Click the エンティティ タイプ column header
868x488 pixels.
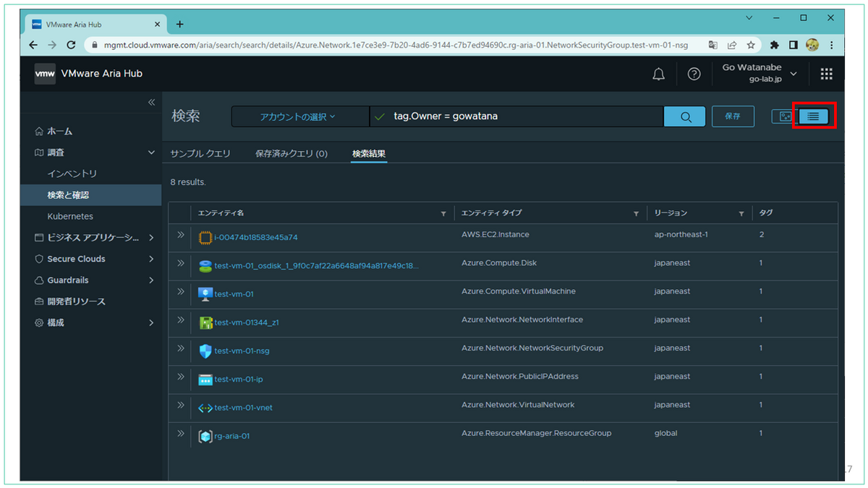491,213
